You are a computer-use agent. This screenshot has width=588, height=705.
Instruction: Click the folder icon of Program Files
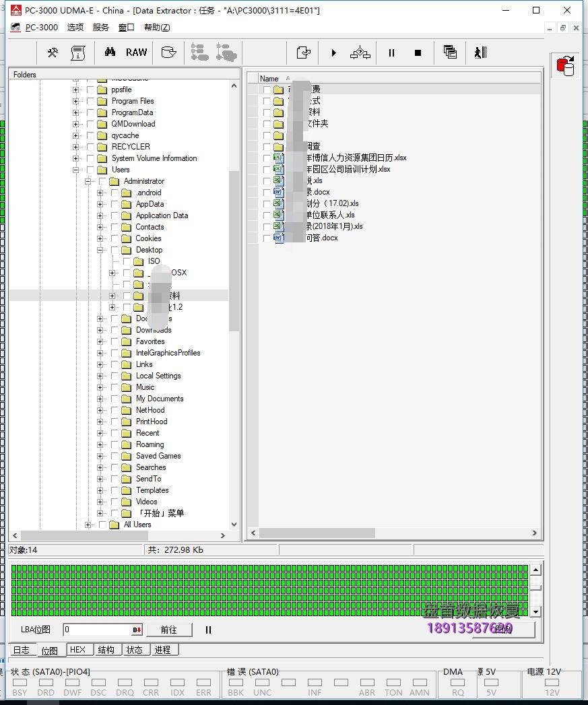[x=102, y=101]
